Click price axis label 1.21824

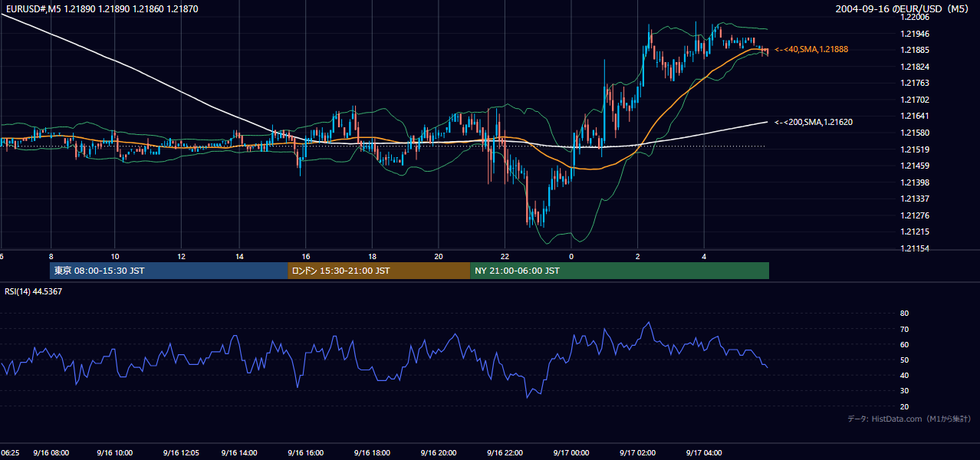pos(914,67)
